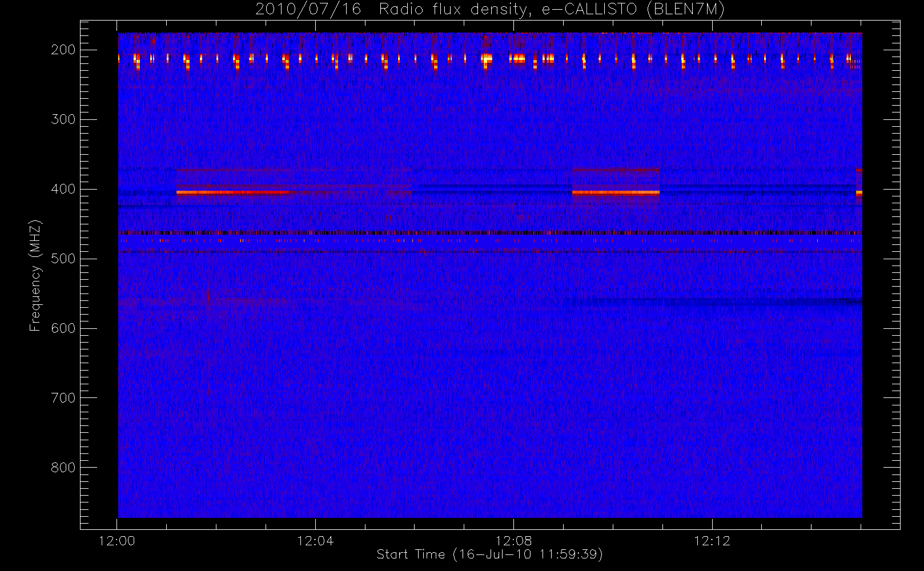Viewport: 924px width, 571px height.
Task: Select the 600 frequency tick label
Action: (63, 328)
